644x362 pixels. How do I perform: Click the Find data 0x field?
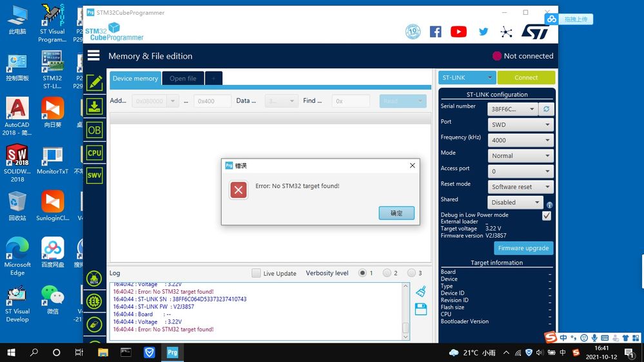351,101
